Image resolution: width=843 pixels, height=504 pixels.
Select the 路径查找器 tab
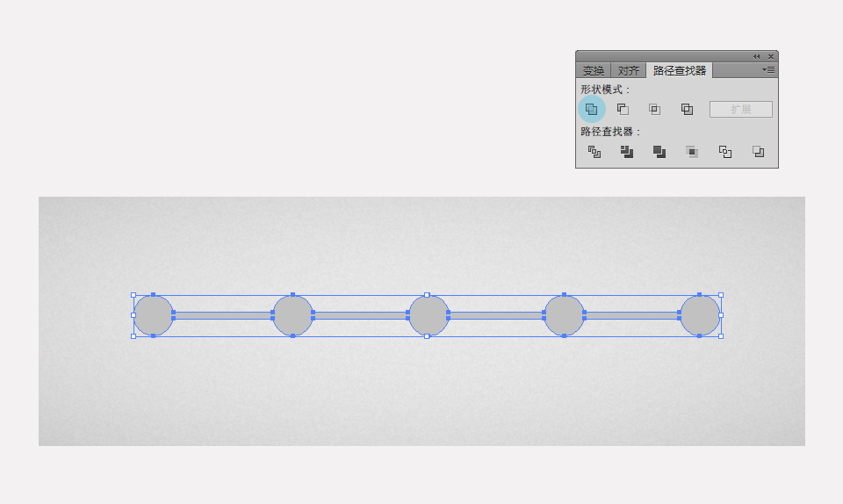[680, 70]
